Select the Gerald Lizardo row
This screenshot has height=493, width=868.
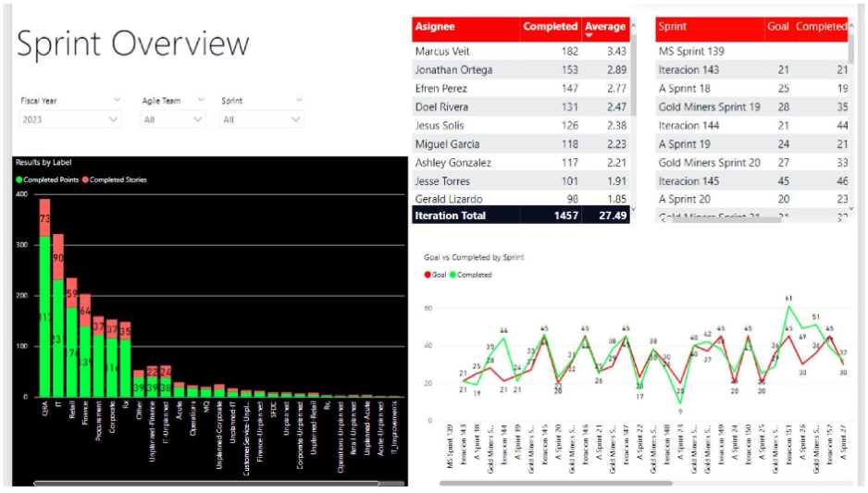(x=520, y=199)
